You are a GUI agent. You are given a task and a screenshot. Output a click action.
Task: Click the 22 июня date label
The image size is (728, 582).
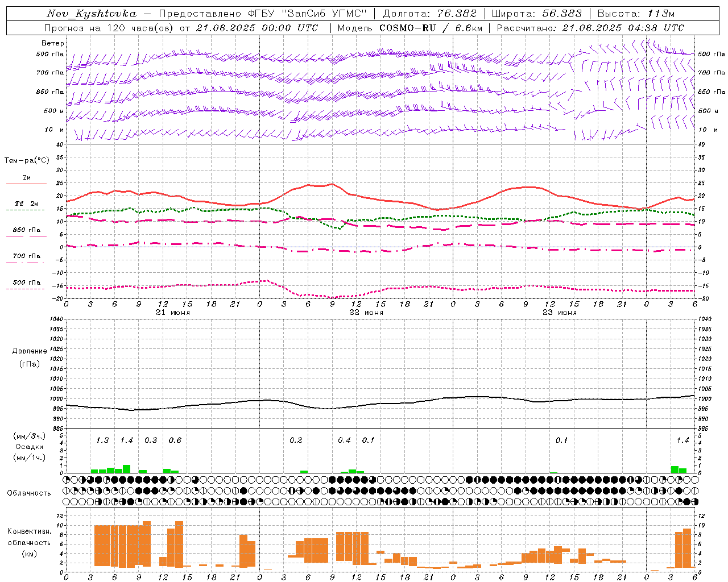(366, 313)
